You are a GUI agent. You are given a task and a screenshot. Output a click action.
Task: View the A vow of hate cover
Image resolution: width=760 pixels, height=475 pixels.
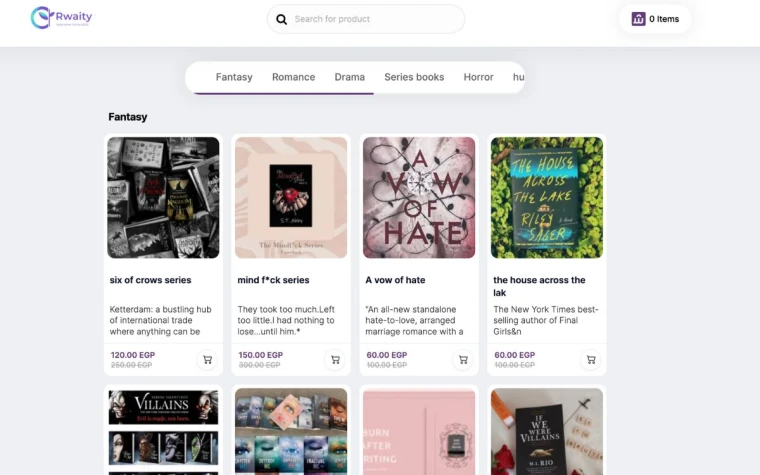(419, 198)
